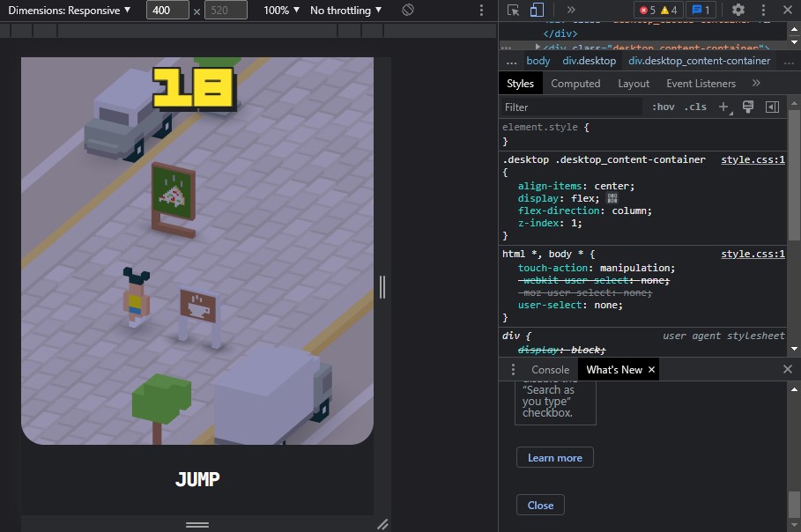Viewport: 801px width, 532px height.
Task: Toggle the :hov element state panel
Action: (x=663, y=107)
